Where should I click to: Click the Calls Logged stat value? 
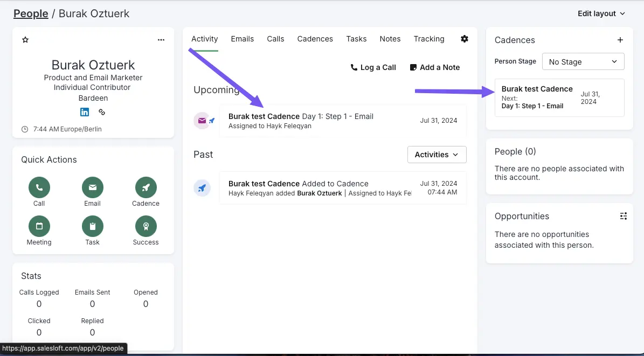click(x=39, y=304)
